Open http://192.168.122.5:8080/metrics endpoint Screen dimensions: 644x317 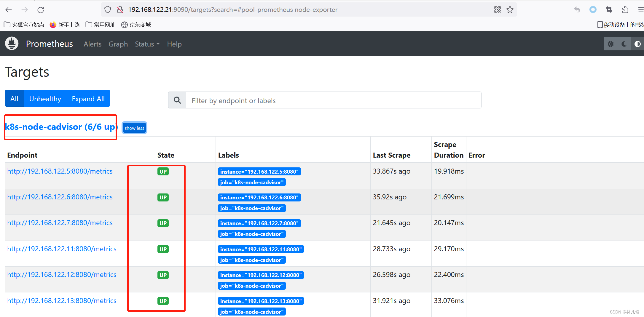(x=60, y=171)
